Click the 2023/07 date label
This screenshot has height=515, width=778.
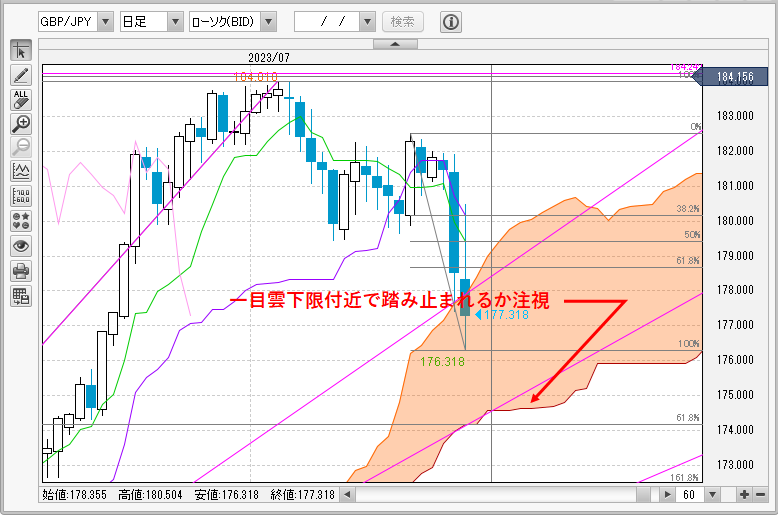tap(268, 58)
